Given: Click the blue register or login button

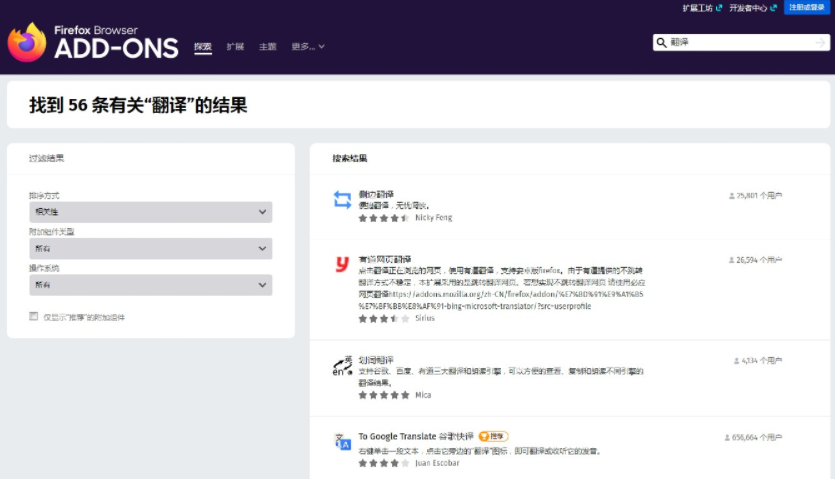Looking at the screenshot, I should point(807,7).
